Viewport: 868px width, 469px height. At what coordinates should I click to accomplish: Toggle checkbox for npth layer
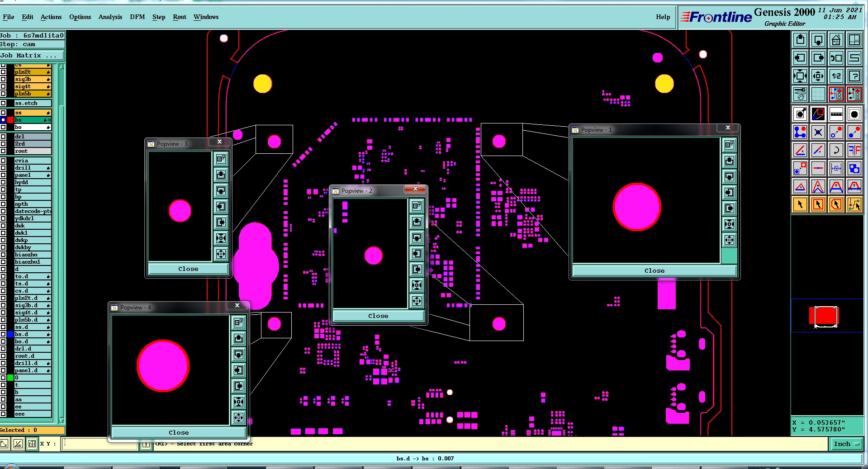click(x=3, y=204)
